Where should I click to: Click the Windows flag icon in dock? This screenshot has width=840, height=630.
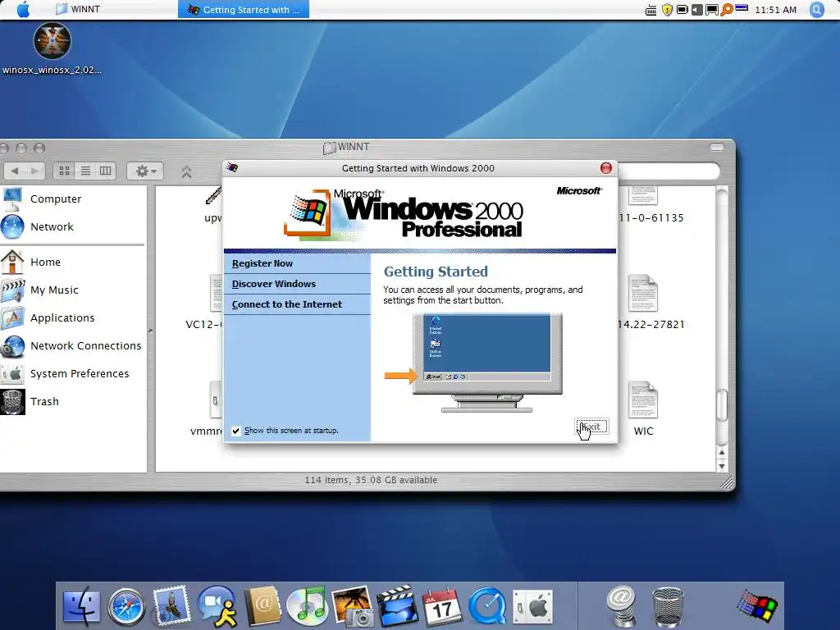[x=757, y=607]
